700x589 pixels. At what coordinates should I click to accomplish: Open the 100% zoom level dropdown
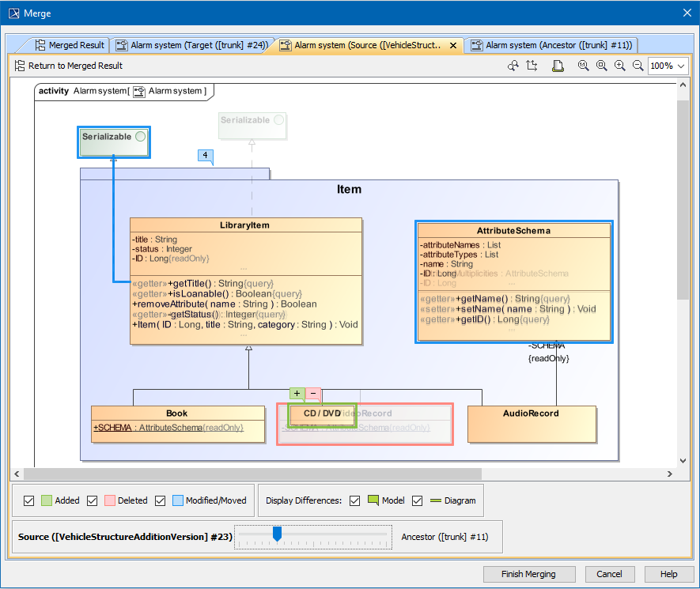pos(668,66)
